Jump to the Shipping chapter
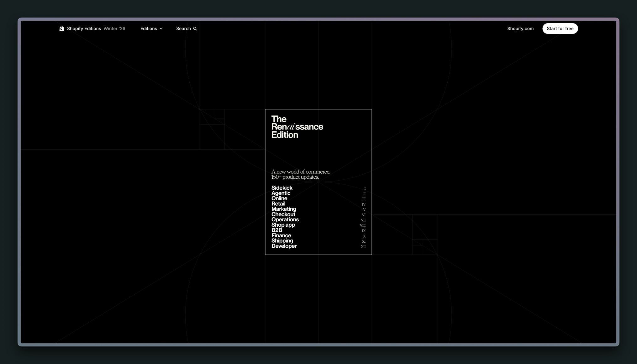 [282, 241]
